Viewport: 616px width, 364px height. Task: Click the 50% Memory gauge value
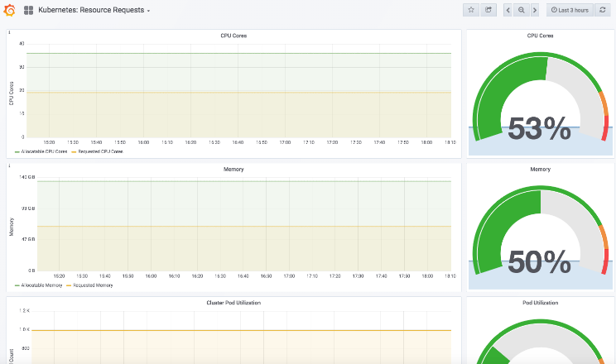click(x=539, y=262)
